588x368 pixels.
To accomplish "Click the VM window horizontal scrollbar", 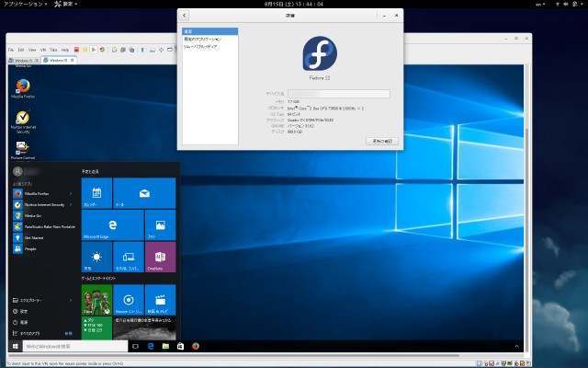I will pos(233,355).
